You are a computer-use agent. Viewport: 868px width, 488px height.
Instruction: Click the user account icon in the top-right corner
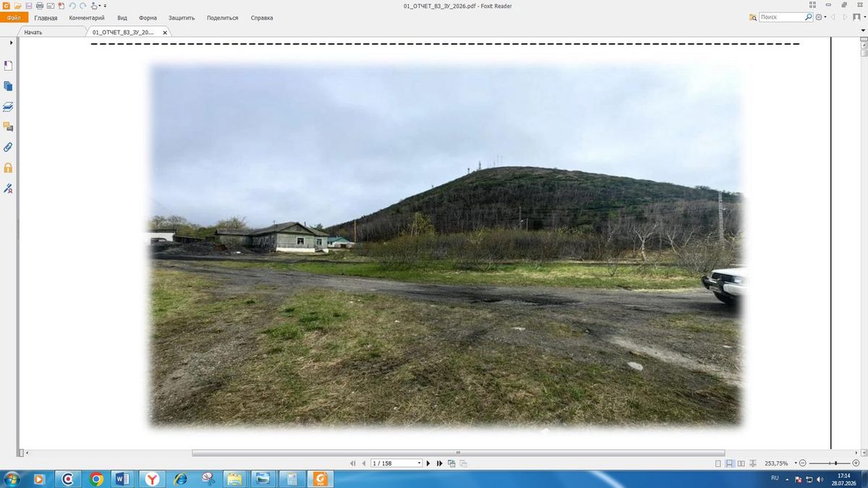click(856, 17)
